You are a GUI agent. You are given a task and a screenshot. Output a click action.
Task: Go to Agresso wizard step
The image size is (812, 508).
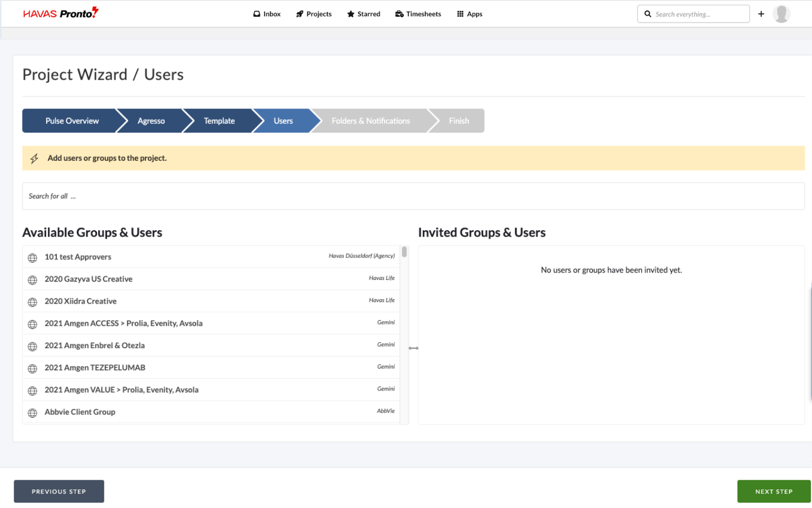[151, 121]
